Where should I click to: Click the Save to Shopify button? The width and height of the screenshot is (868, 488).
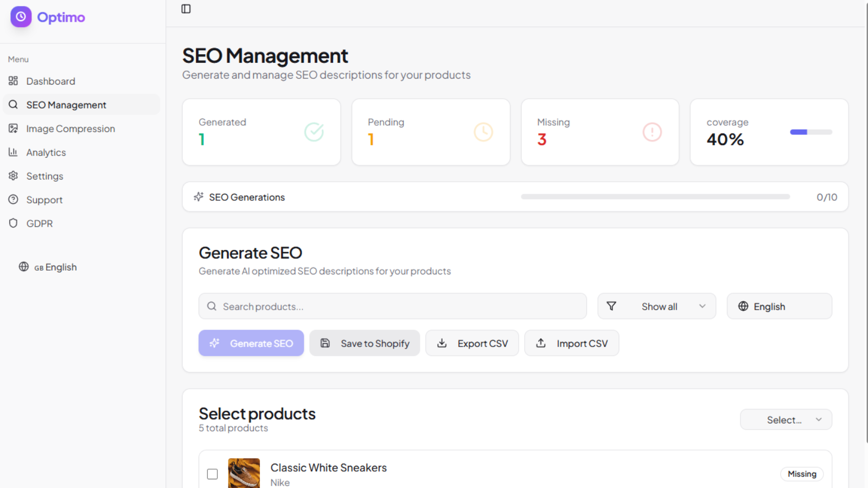tap(365, 343)
